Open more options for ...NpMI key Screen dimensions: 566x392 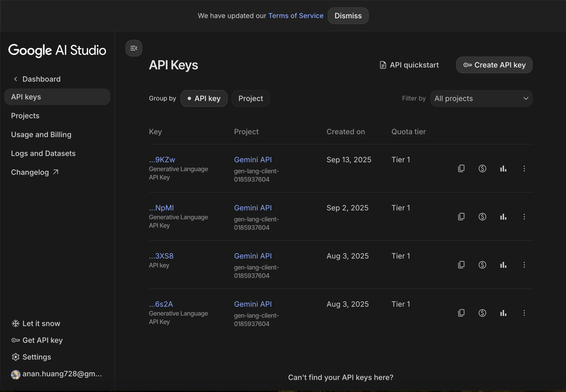click(x=524, y=217)
